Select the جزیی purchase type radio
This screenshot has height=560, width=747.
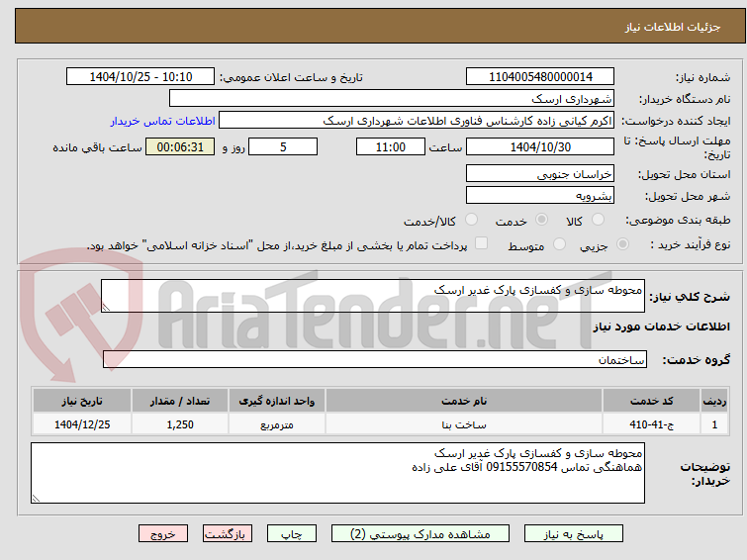622,244
